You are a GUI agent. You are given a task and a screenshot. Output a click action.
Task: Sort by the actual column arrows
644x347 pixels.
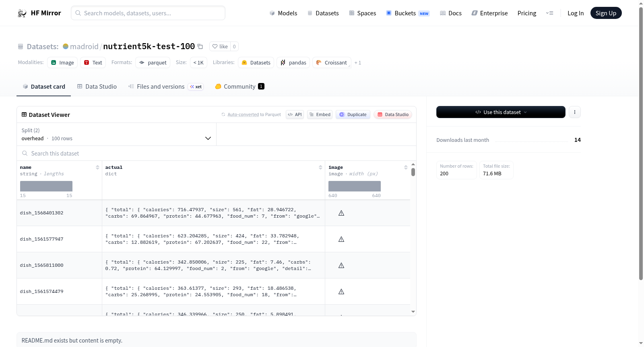pos(320,167)
